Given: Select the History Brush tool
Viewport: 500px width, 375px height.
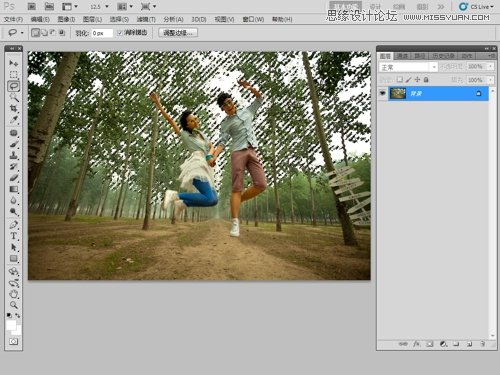Looking at the screenshot, I should pyautogui.click(x=13, y=167).
